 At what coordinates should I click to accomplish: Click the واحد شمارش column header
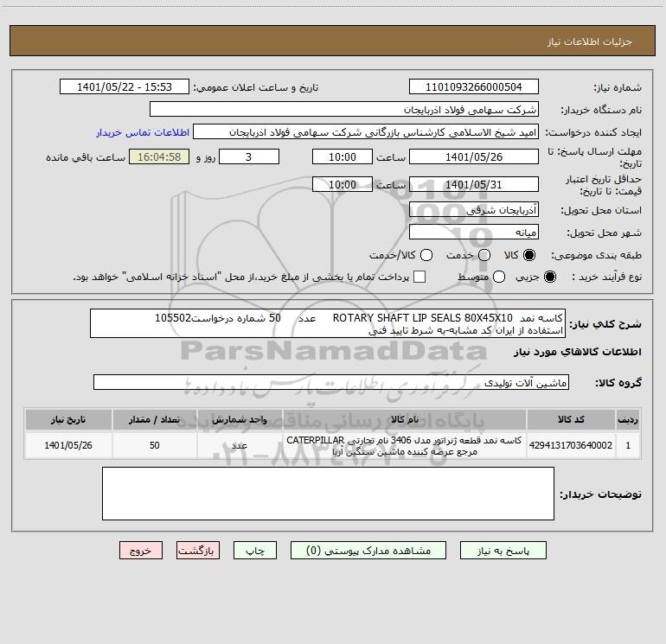[x=240, y=419]
